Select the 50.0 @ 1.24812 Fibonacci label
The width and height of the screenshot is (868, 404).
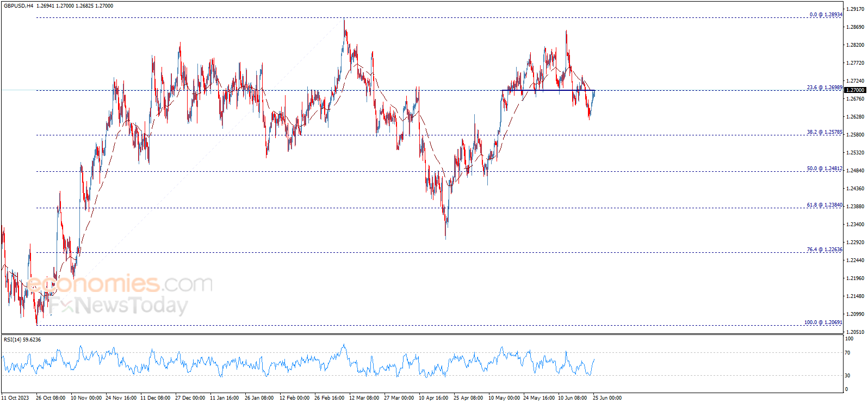824,169
